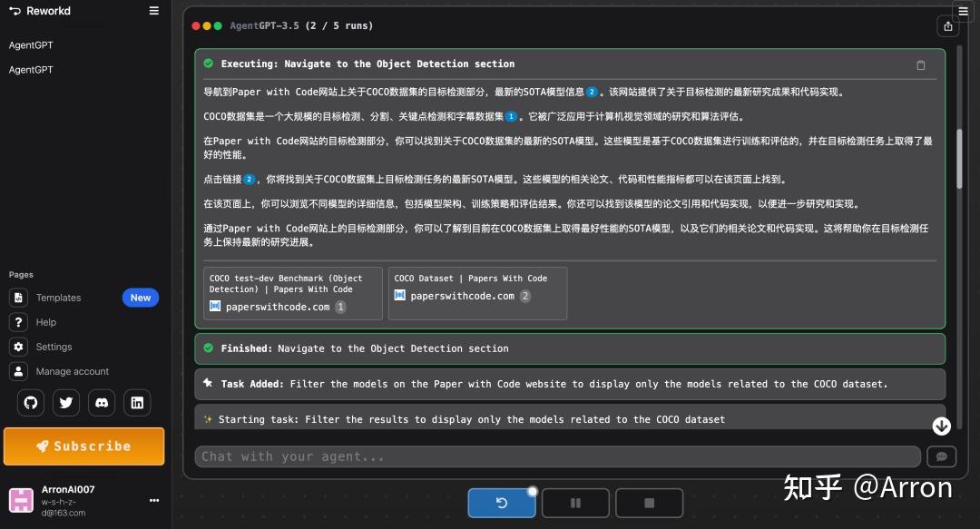980x529 pixels.
Task: Click the Settings gear icon
Action: 19,347
